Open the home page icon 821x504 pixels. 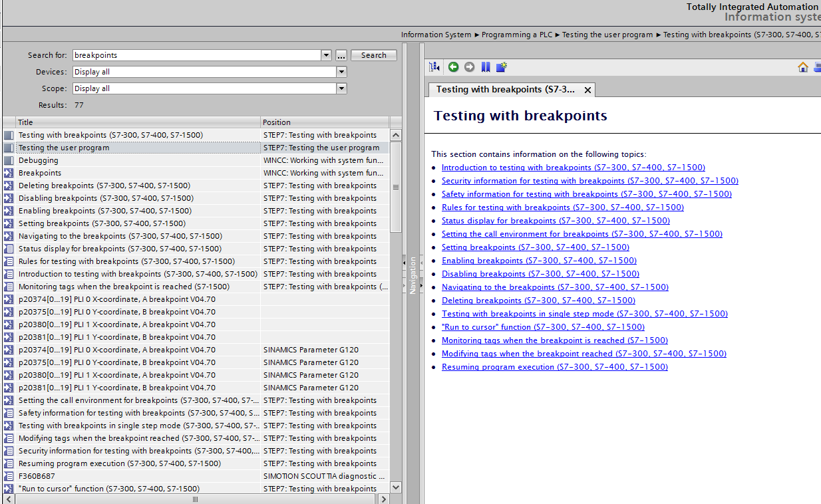(x=803, y=66)
